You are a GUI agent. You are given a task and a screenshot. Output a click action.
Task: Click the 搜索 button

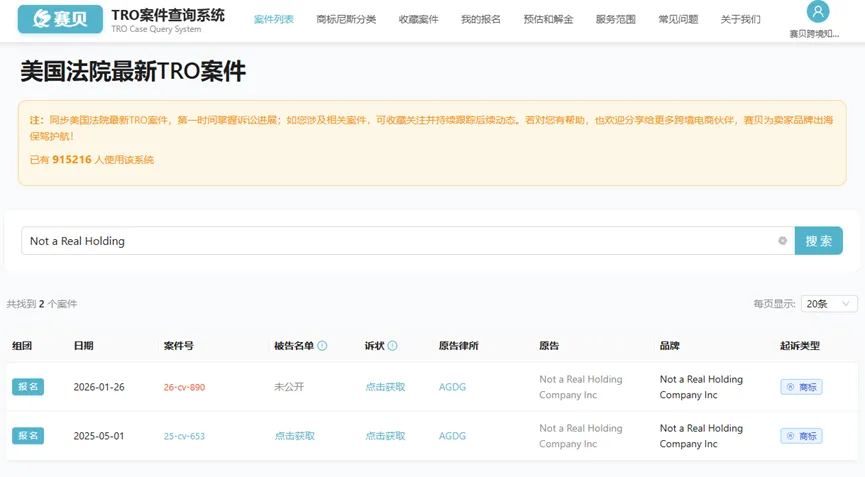[x=818, y=241]
